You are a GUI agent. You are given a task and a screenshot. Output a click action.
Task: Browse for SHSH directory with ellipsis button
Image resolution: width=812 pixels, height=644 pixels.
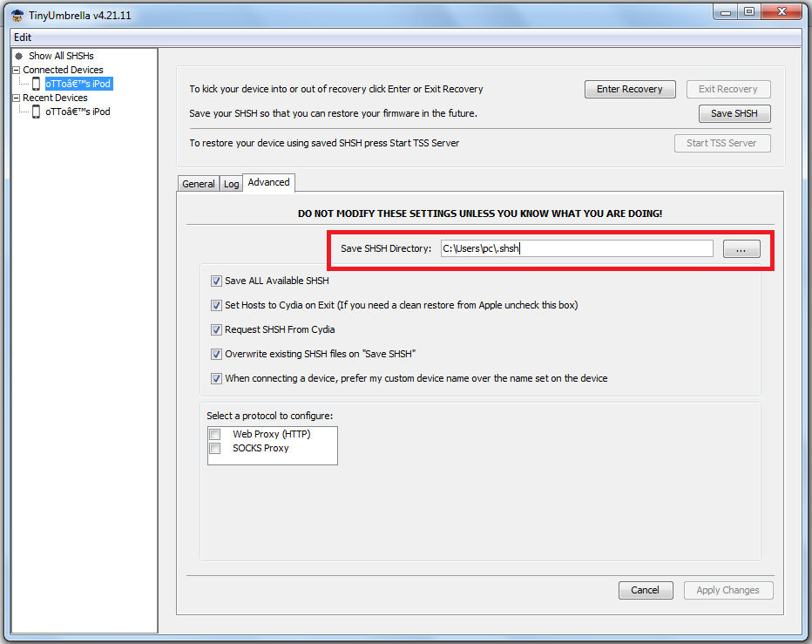(x=741, y=248)
